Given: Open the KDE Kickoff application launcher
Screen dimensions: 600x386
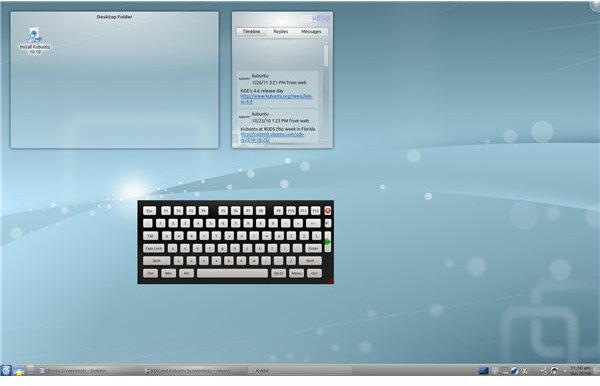Looking at the screenshot, I should point(6,370).
